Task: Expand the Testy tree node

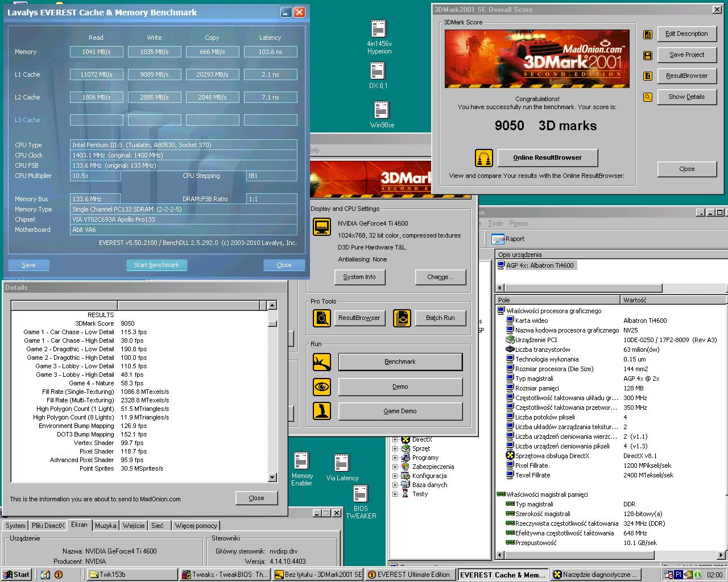Action: point(395,494)
